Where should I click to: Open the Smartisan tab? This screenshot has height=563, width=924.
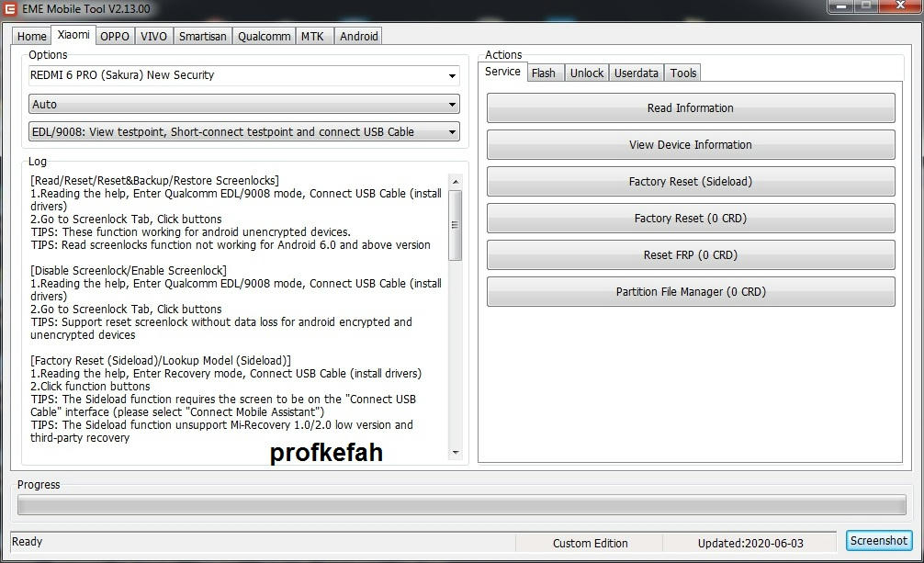[x=203, y=36]
